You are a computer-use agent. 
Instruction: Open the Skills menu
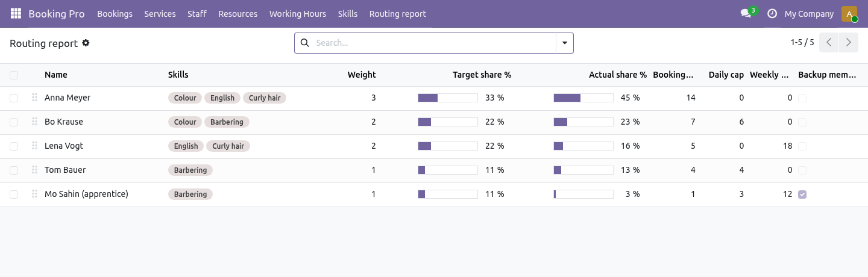(348, 14)
